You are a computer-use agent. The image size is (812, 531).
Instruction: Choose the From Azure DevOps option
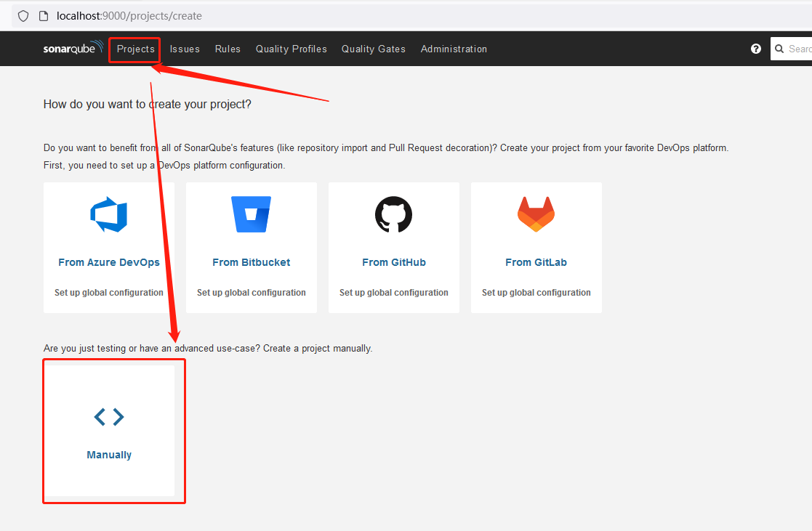pyautogui.click(x=109, y=262)
